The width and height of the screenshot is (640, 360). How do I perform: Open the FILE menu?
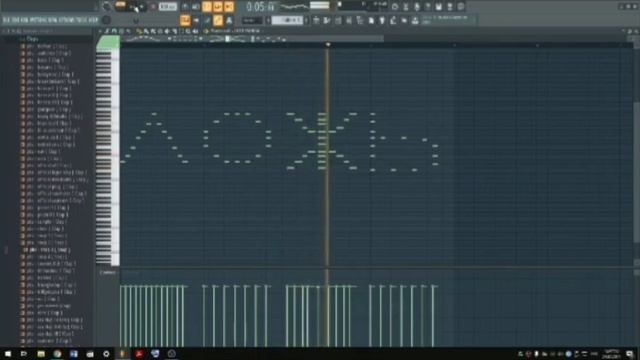point(7,20)
